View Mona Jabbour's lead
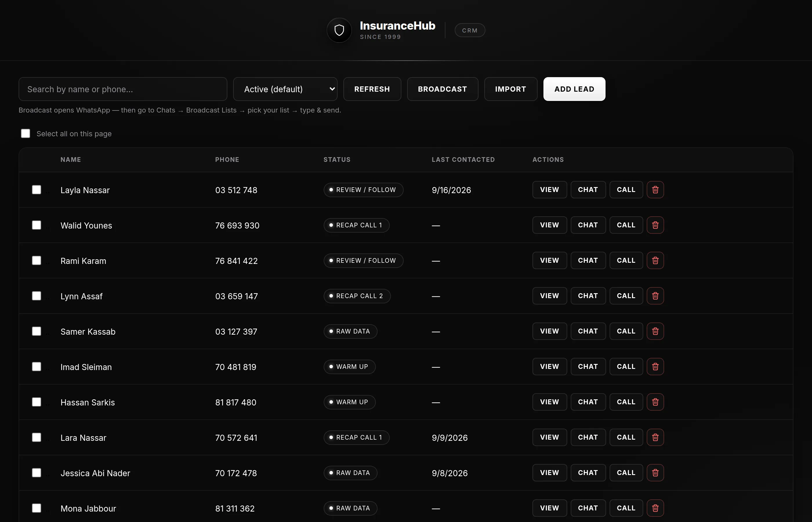Viewport: 812px width, 522px height. click(549, 508)
